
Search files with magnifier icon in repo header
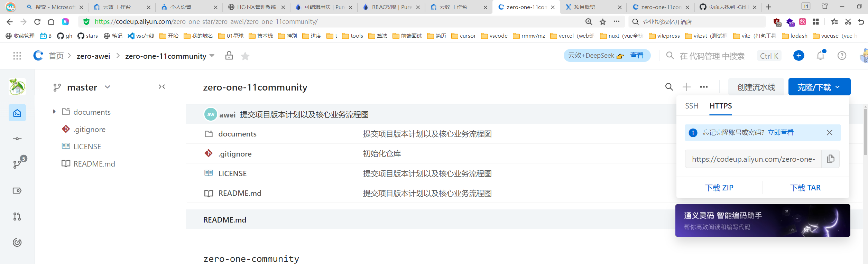(669, 87)
